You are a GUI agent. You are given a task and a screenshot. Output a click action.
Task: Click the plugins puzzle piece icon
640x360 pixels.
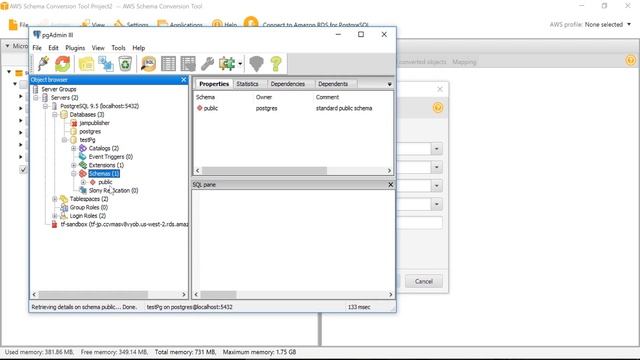[x=227, y=64]
